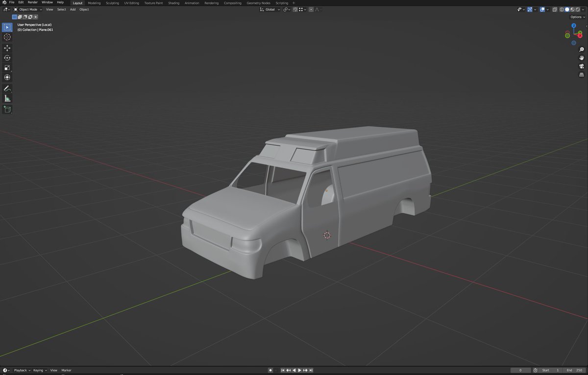Viewport: 588px width, 375px height.
Task: Toggle the auto keying record button
Action: (270, 370)
